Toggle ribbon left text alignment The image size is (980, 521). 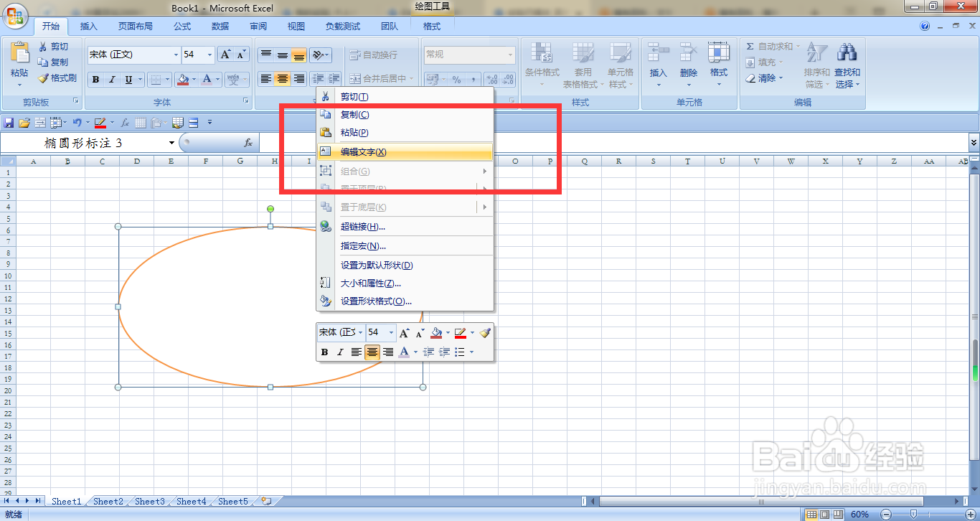(266, 79)
